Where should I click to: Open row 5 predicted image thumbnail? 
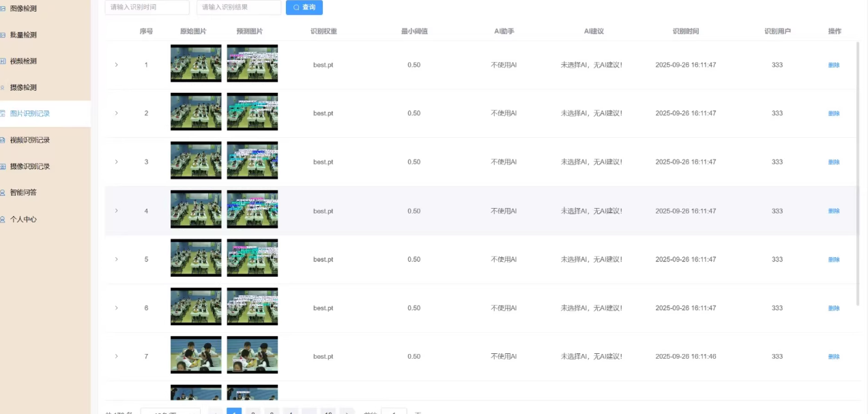point(252,258)
